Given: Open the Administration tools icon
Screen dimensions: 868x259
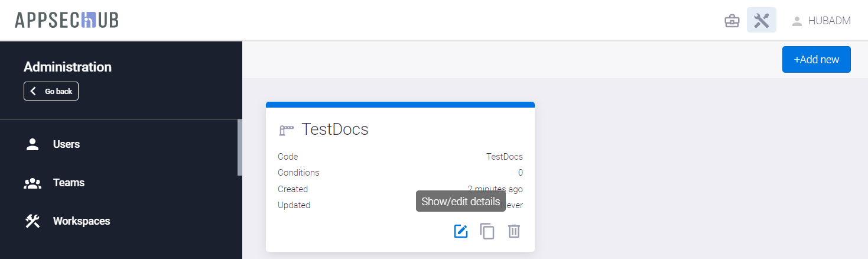Looking at the screenshot, I should pos(762,21).
